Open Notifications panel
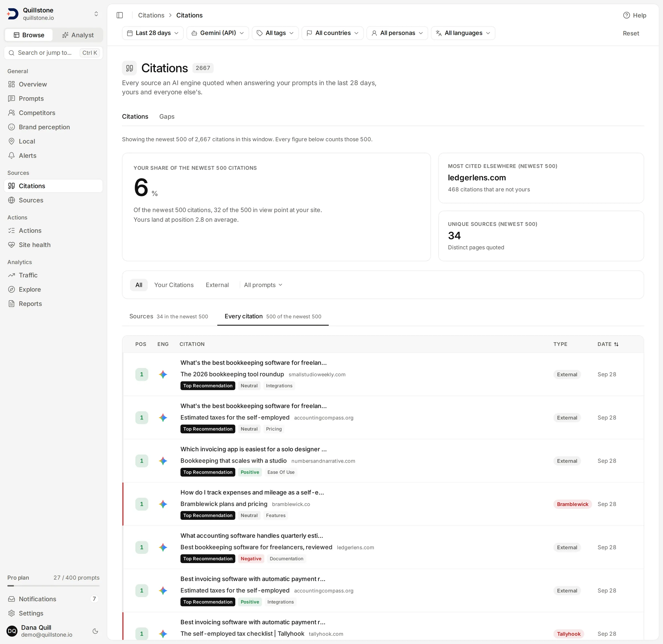 tap(53, 599)
